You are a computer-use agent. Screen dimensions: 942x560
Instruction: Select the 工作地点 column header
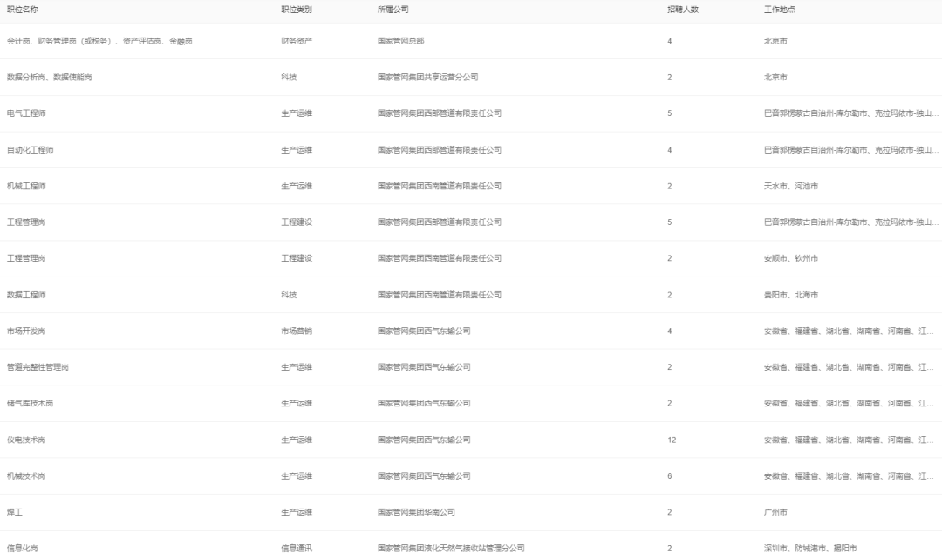779,9
